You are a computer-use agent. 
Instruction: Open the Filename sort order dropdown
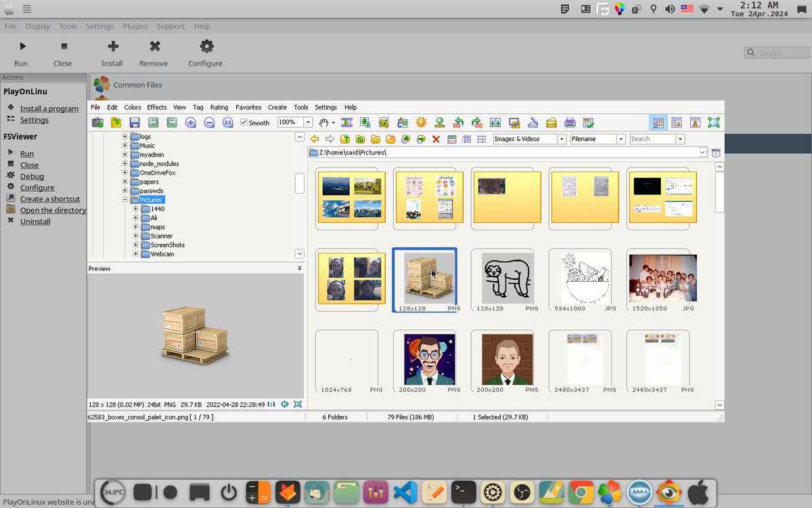(623, 138)
